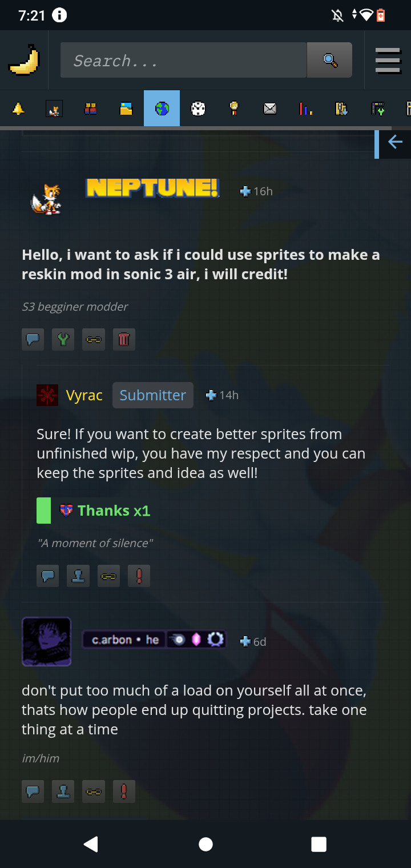Collapse panel with the blue left arrow
The image size is (411, 868).
click(x=395, y=142)
